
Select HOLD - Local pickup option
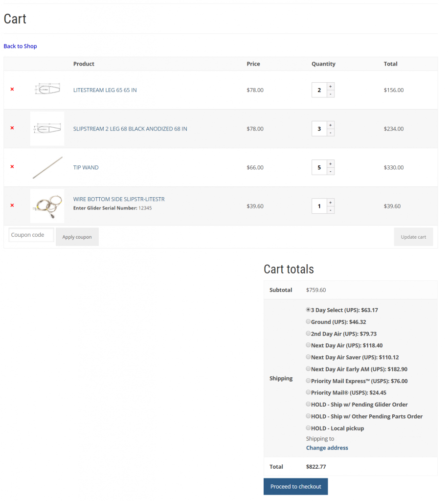(x=308, y=428)
